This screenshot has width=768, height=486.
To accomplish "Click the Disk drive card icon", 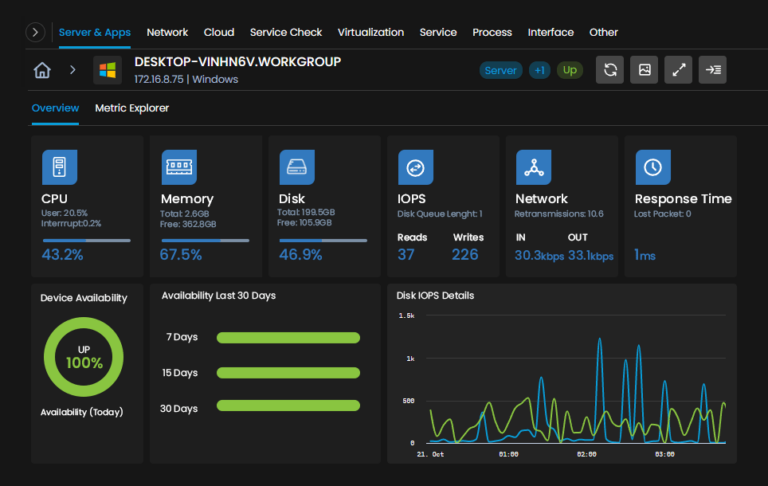I will point(297,167).
